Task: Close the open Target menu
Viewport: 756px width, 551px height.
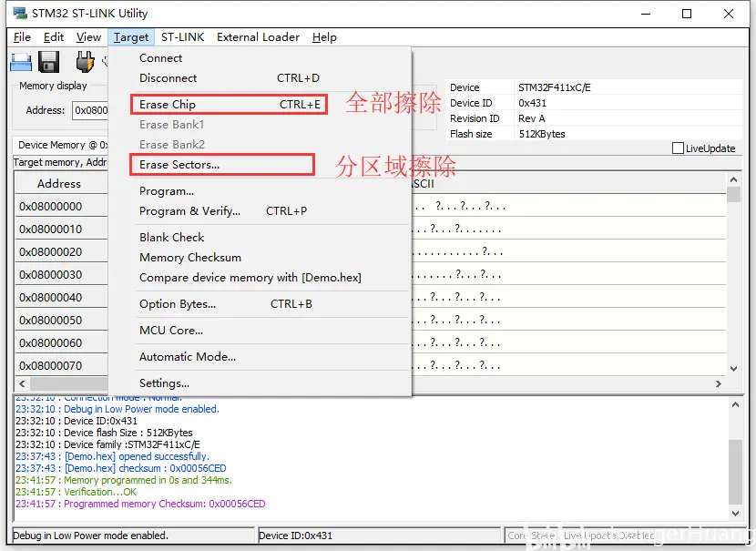Action: click(x=131, y=37)
